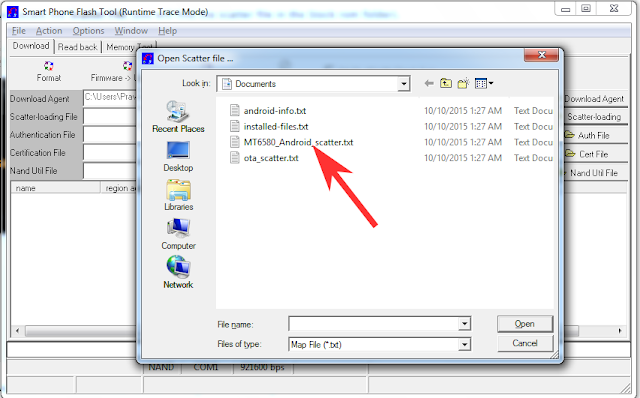This screenshot has width=640, height=398.
Task: Open the Options menu
Action: point(88,31)
